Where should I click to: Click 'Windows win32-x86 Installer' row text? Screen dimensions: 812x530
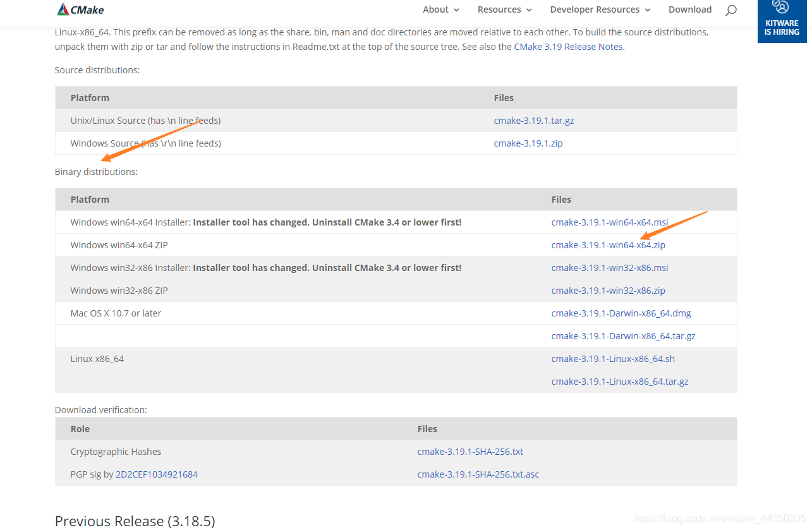point(266,268)
